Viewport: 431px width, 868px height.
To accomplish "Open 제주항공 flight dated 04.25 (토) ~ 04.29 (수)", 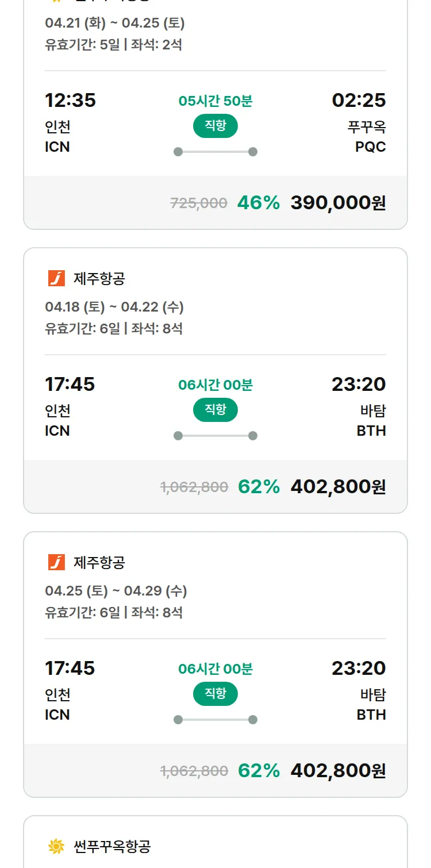I will pos(116,591).
